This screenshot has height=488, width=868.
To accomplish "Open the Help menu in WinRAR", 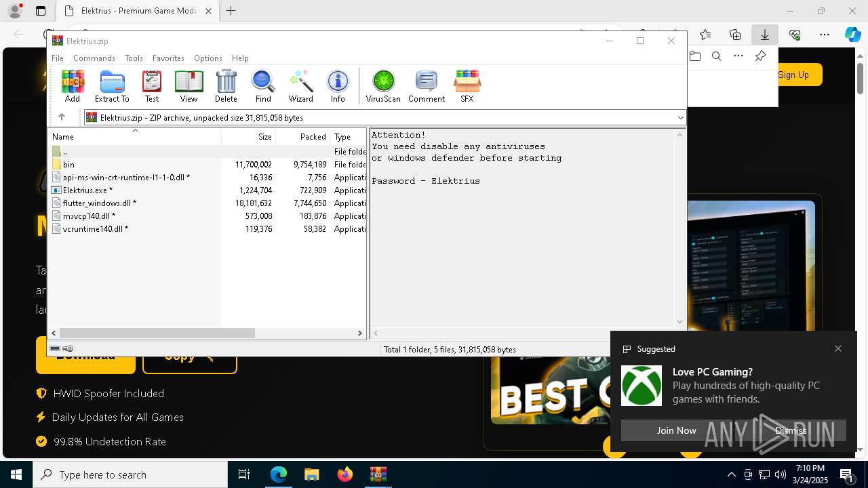I will (x=240, y=58).
